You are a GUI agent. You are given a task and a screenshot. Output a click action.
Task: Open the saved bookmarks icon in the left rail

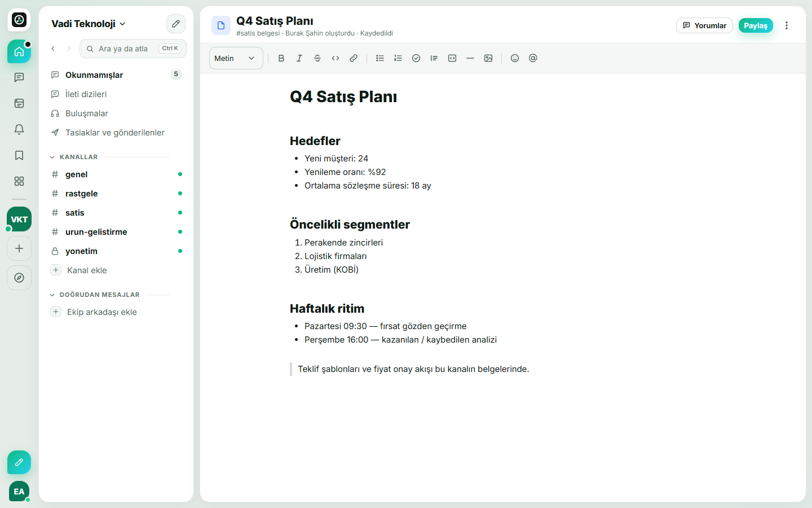(x=19, y=155)
